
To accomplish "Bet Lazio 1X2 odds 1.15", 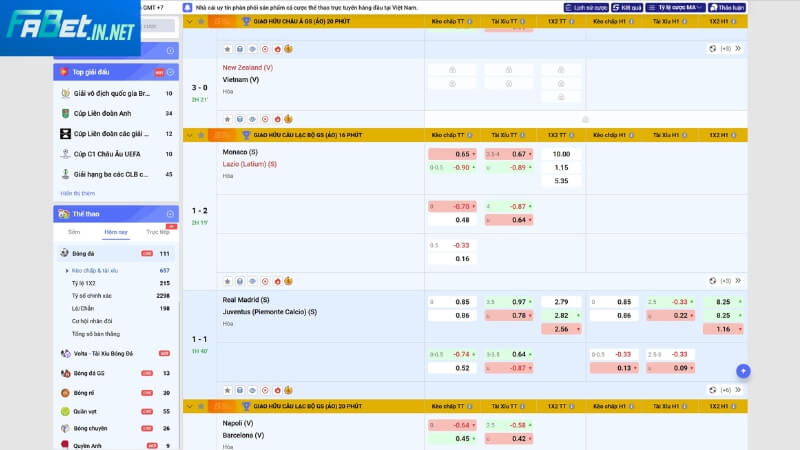I will (x=561, y=167).
